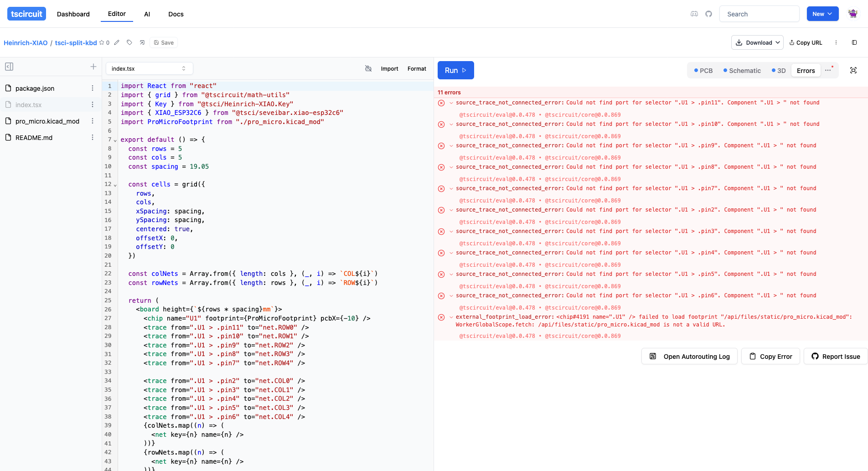Switch to the PCB view tab
The height and width of the screenshot is (471, 868).
[703, 71]
